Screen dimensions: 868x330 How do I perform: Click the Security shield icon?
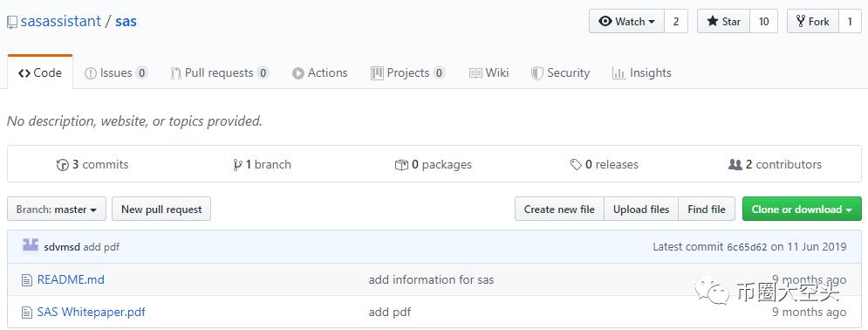click(537, 73)
